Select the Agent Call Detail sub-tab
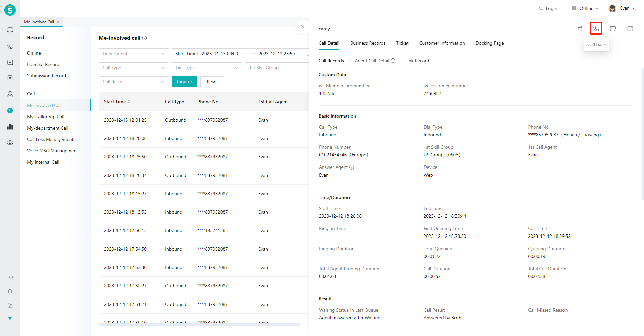 [x=372, y=61]
